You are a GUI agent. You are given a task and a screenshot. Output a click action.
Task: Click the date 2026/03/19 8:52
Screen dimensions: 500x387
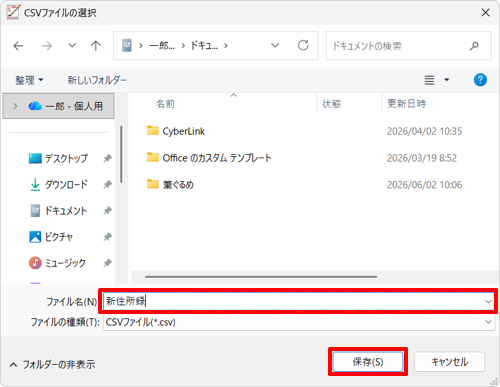pyautogui.click(x=422, y=158)
